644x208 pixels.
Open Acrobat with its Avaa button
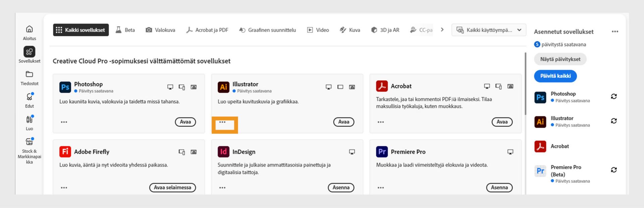tap(502, 122)
